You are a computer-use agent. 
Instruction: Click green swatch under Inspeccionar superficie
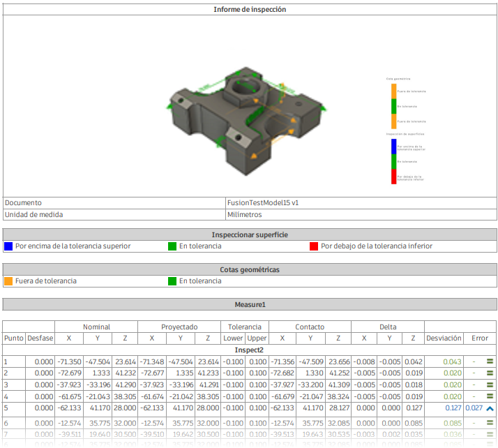[172, 246]
